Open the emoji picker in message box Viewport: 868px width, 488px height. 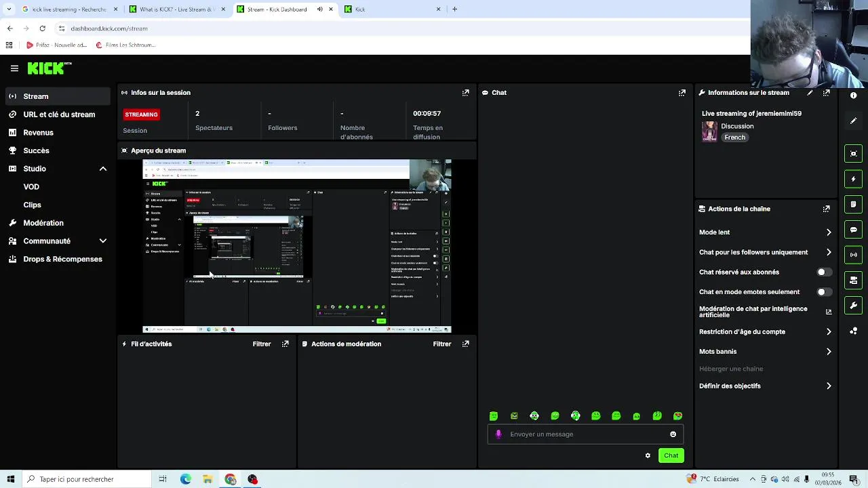click(x=673, y=434)
